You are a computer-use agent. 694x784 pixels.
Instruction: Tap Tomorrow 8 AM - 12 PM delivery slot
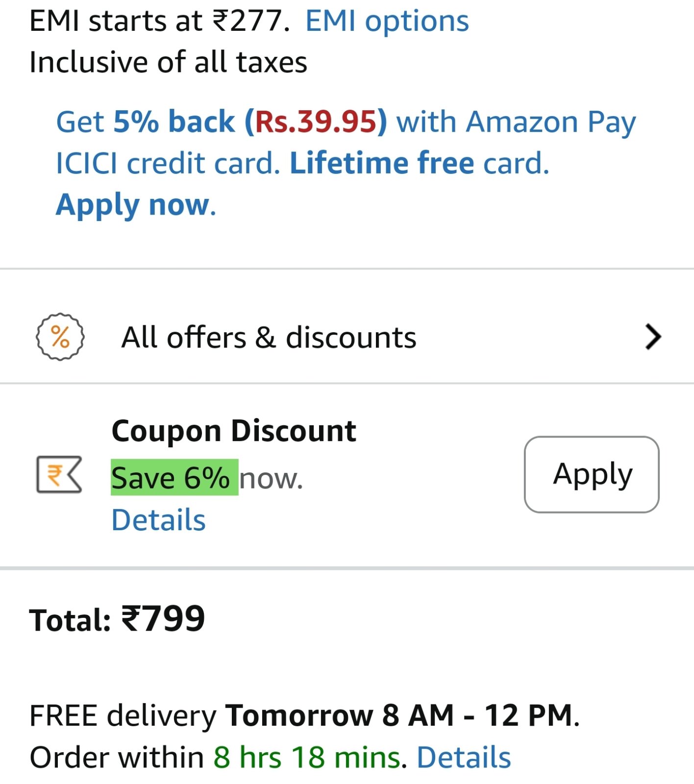pos(399,716)
